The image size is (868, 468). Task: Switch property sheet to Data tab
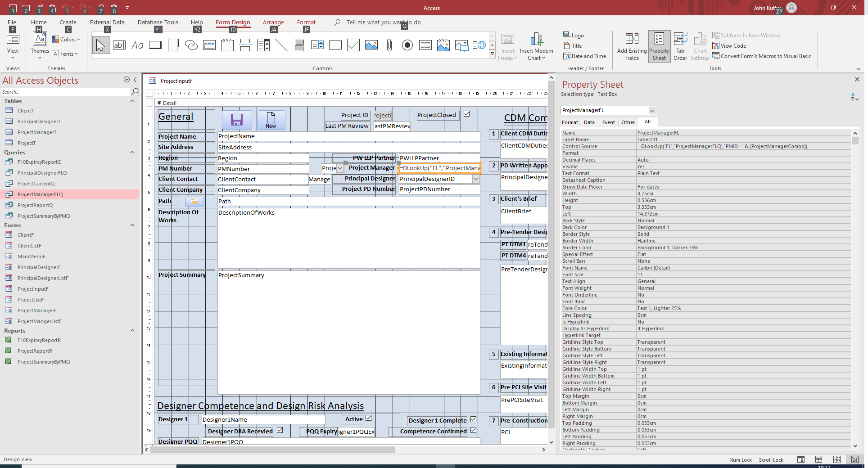coord(589,122)
